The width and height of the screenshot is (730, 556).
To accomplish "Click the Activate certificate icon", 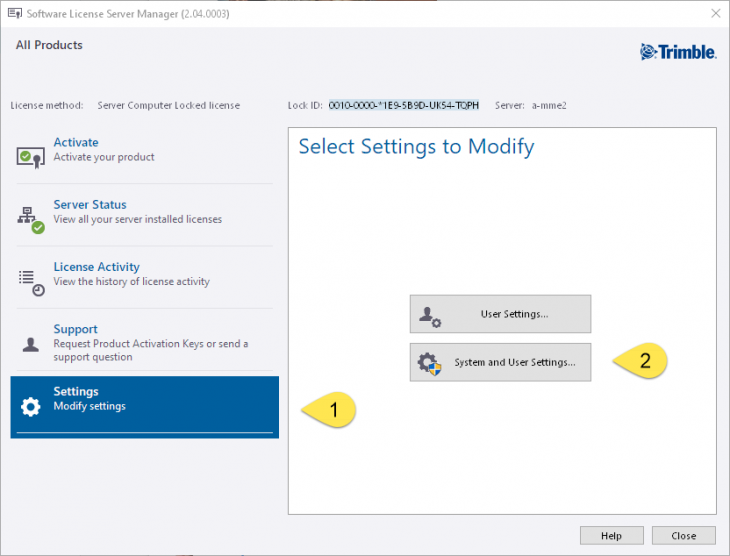I will point(31,157).
